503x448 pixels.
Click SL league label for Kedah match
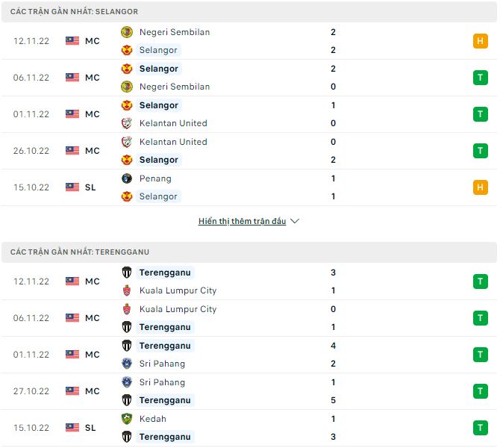(x=90, y=428)
